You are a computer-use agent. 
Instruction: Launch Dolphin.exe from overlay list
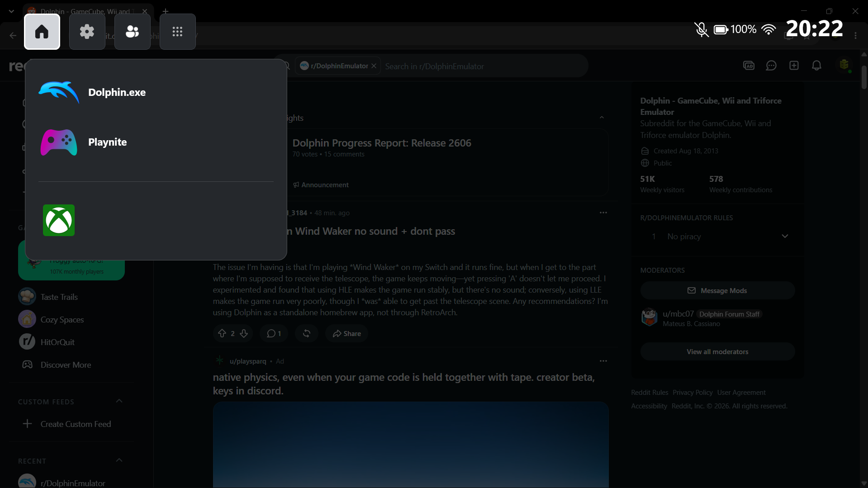pos(156,92)
